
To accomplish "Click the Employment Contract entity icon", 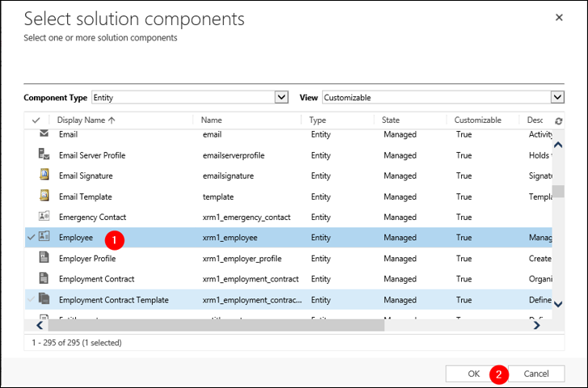I will [44, 279].
